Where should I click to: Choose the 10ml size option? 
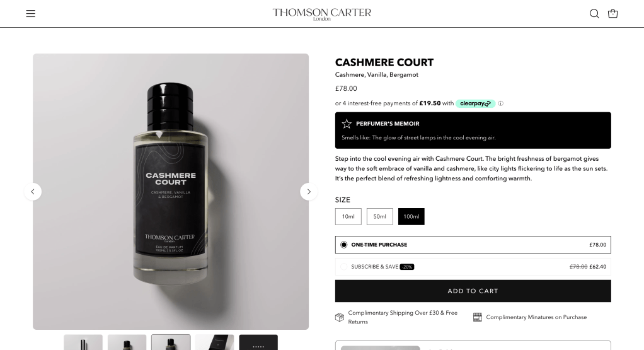348,216
